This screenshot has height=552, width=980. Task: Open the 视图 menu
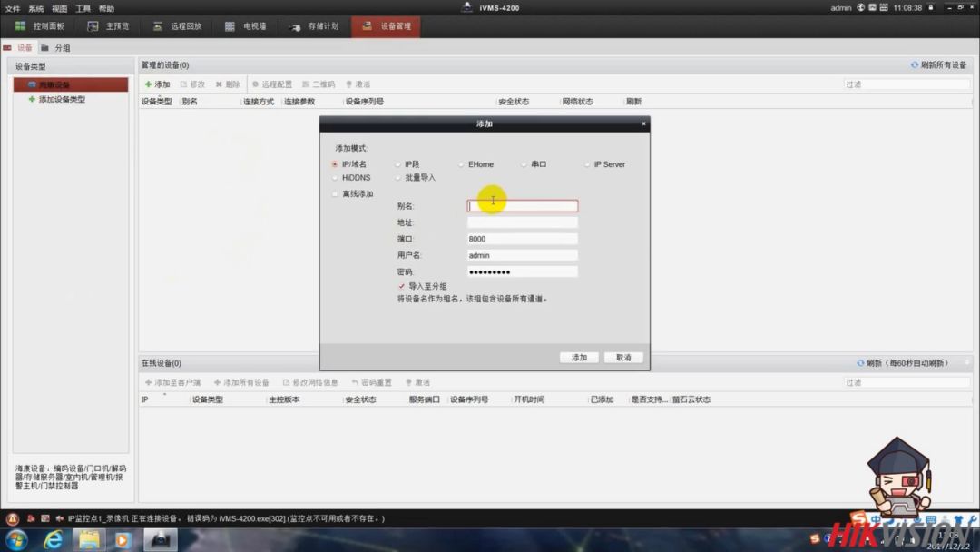(x=59, y=9)
